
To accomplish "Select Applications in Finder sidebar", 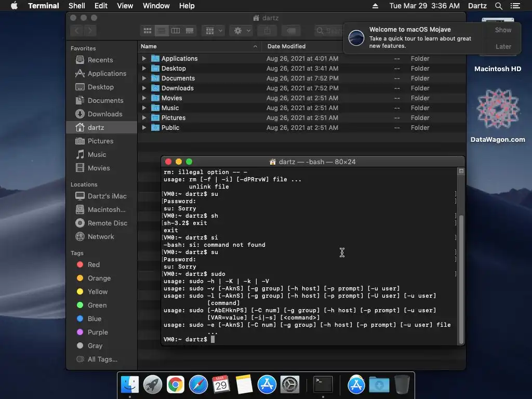I will coord(102,73).
